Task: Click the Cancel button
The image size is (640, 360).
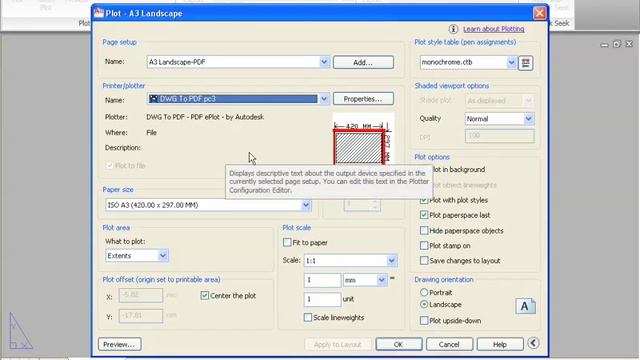Action: [449, 344]
